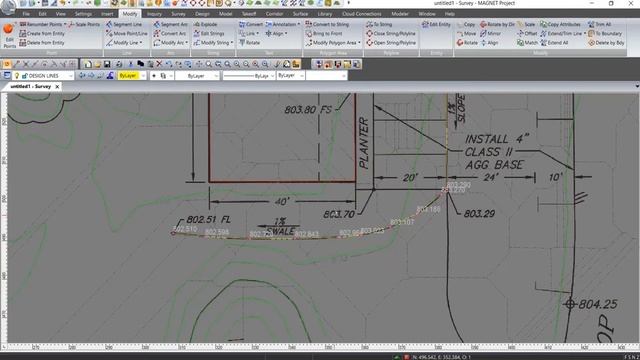The width and height of the screenshot is (640, 360).
Task: Click the Edit Points ribbon button
Action: tap(9, 35)
